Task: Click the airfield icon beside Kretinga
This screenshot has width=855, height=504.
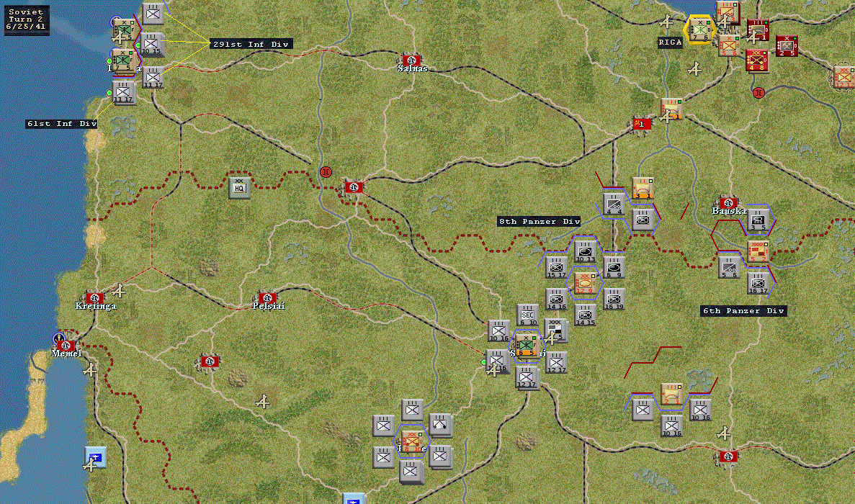Action: pyautogui.click(x=118, y=290)
